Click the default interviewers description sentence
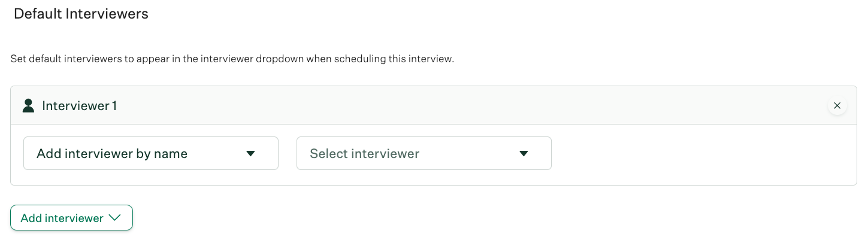 (232, 60)
